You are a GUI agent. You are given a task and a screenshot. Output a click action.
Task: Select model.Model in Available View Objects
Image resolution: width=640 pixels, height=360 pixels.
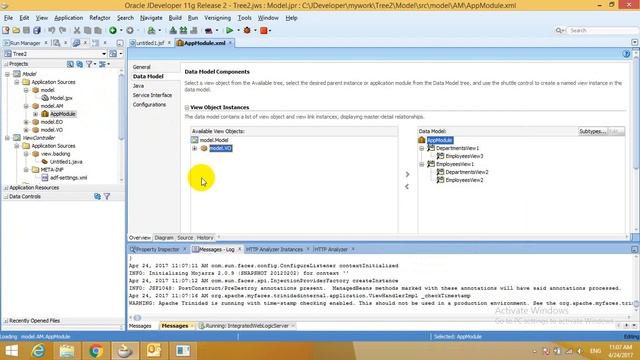(214, 140)
